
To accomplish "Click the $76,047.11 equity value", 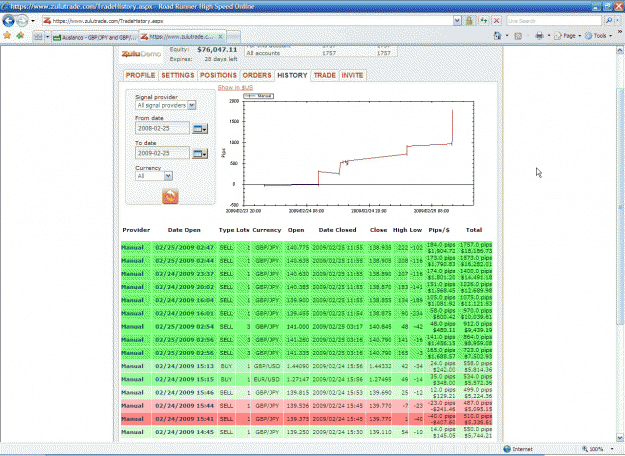I will click(x=217, y=50).
